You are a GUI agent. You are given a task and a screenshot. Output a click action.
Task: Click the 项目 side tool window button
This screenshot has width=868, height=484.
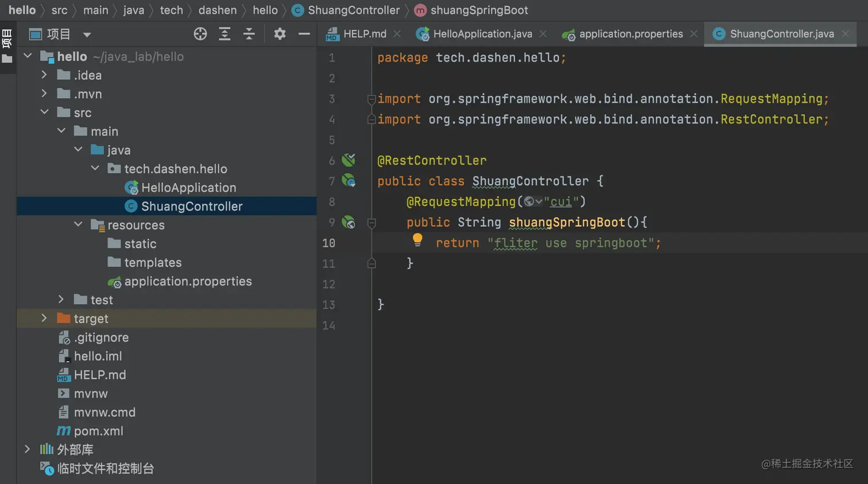[7, 38]
